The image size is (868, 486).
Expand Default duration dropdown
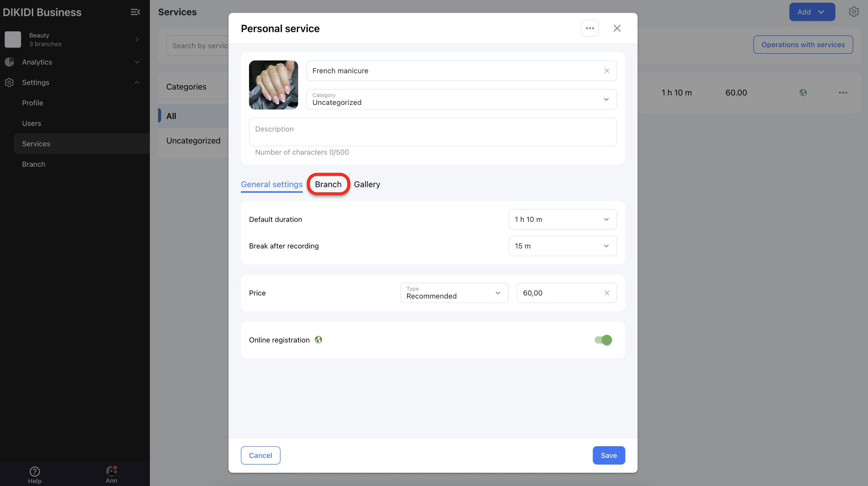(x=562, y=219)
